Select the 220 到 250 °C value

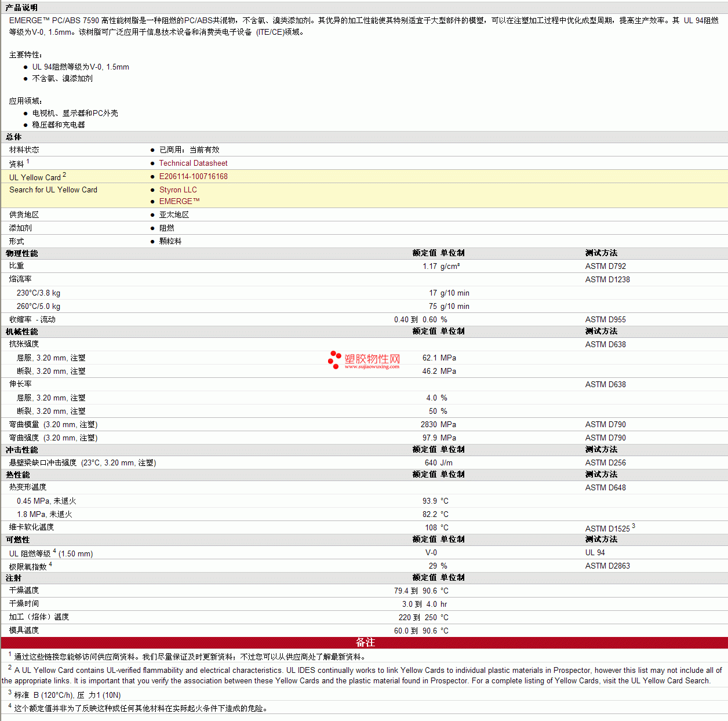(424, 618)
